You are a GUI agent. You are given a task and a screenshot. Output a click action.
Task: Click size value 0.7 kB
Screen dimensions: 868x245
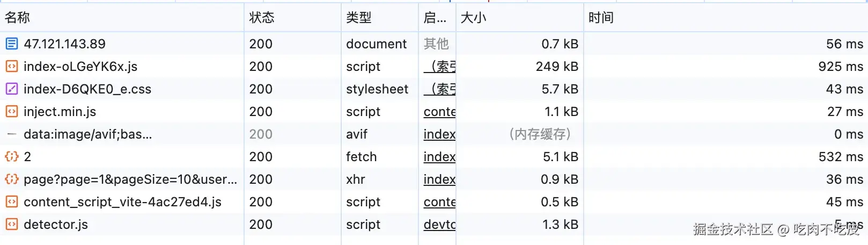560,44
